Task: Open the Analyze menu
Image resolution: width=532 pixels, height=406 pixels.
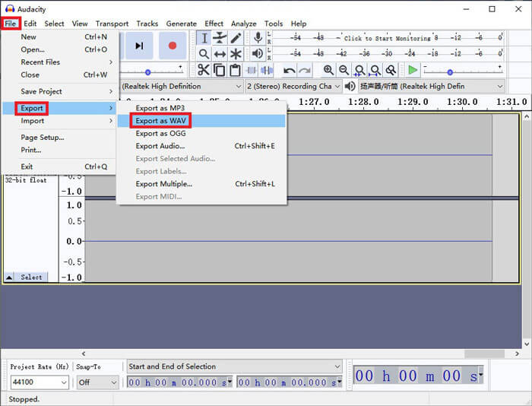Action: click(x=244, y=24)
